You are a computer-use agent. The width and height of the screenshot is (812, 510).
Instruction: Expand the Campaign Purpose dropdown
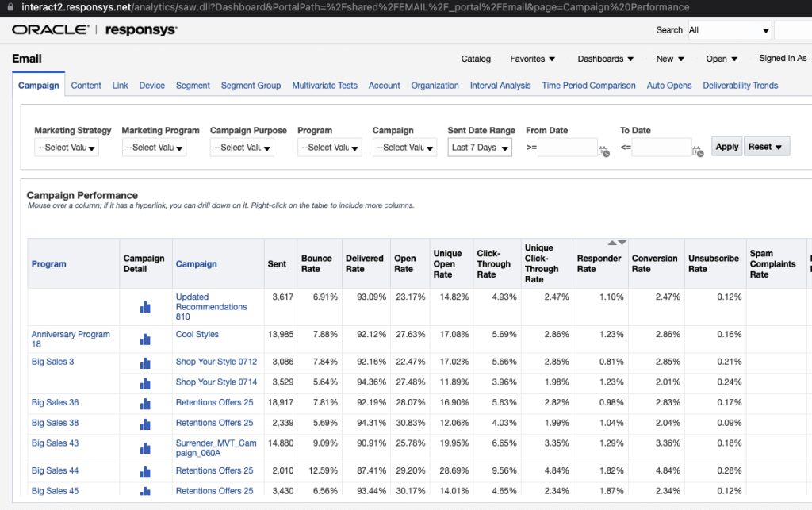[x=242, y=148]
